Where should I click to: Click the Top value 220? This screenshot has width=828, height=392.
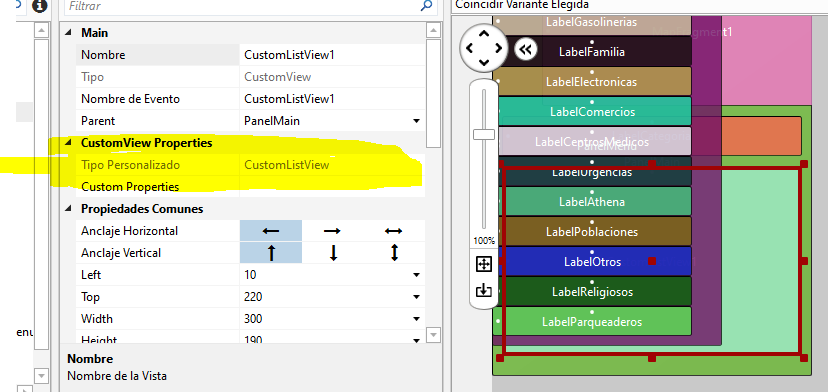(x=253, y=297)
